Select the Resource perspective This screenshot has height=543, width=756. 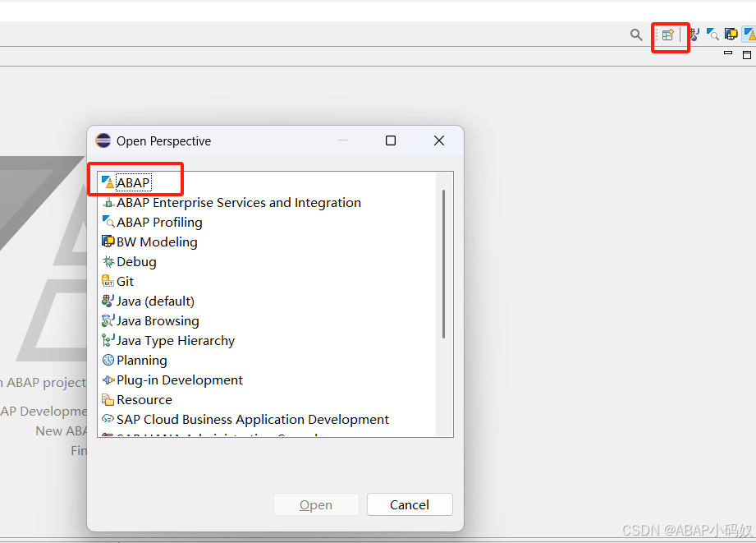pos(144,399)
